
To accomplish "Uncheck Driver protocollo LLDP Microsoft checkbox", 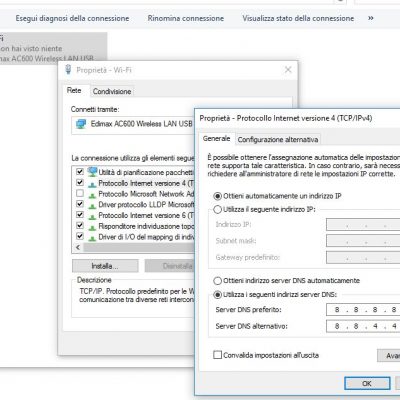I will tap(80, 204).
